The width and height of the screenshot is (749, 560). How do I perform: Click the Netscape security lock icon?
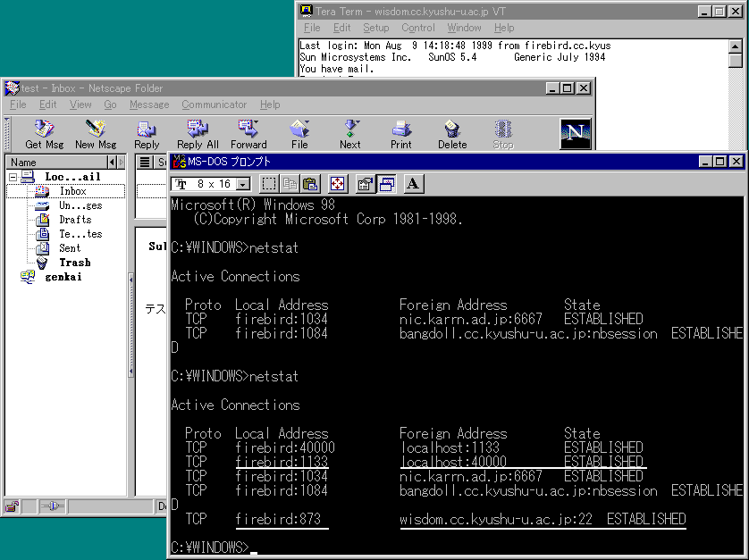(13, 506)
